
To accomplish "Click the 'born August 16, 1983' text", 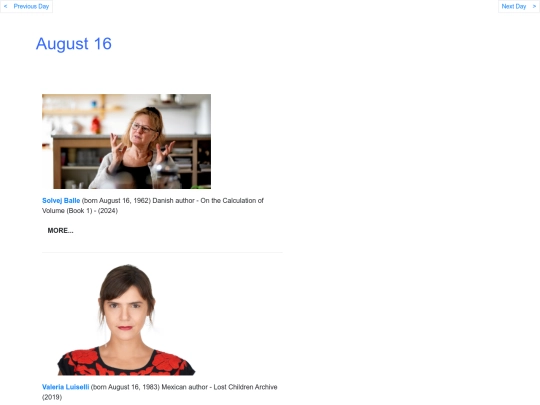I will point(125,387).
